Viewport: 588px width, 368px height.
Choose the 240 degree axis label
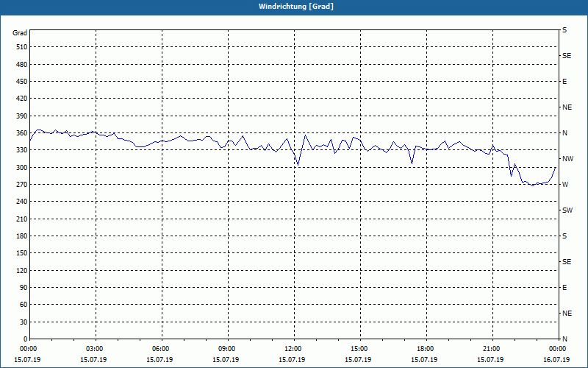(21, 202)
